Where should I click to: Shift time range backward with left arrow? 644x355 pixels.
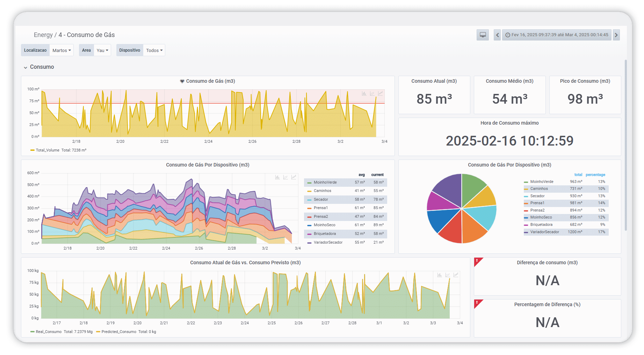497,35
